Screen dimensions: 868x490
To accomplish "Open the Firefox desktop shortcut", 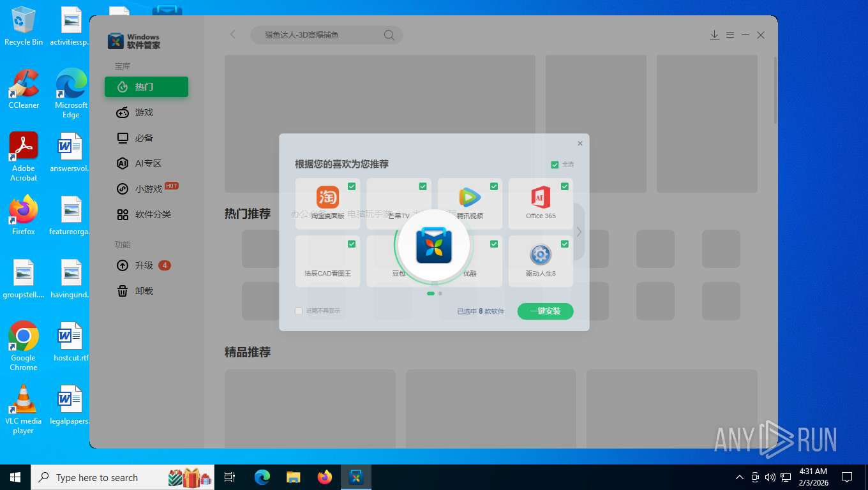I will coord(24,216).
